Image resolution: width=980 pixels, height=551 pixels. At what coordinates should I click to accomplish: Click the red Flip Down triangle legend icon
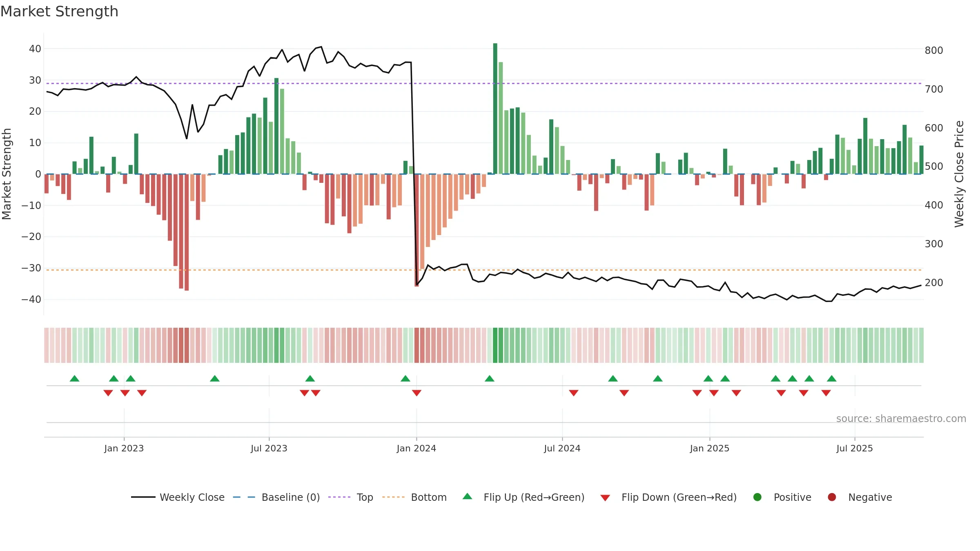(605, 498)
